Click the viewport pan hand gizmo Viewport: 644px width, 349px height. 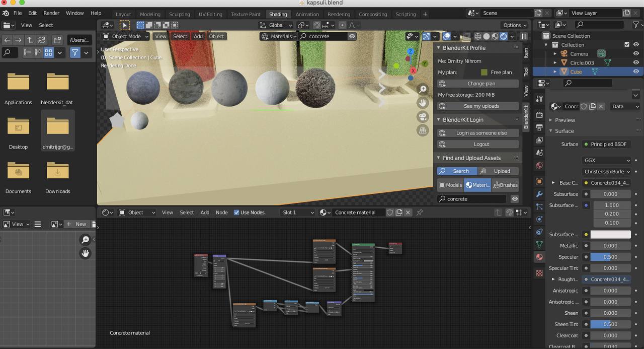[423, 103]
